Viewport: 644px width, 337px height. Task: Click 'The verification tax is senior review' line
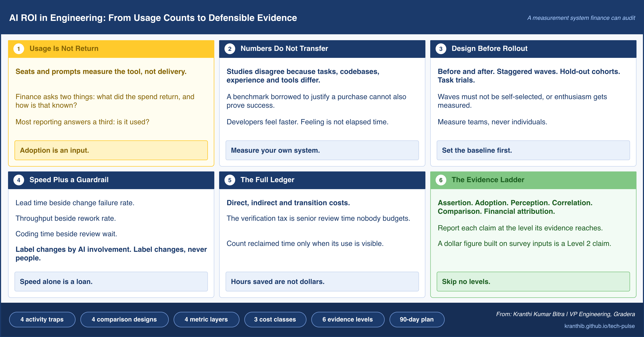click(318, 218)
